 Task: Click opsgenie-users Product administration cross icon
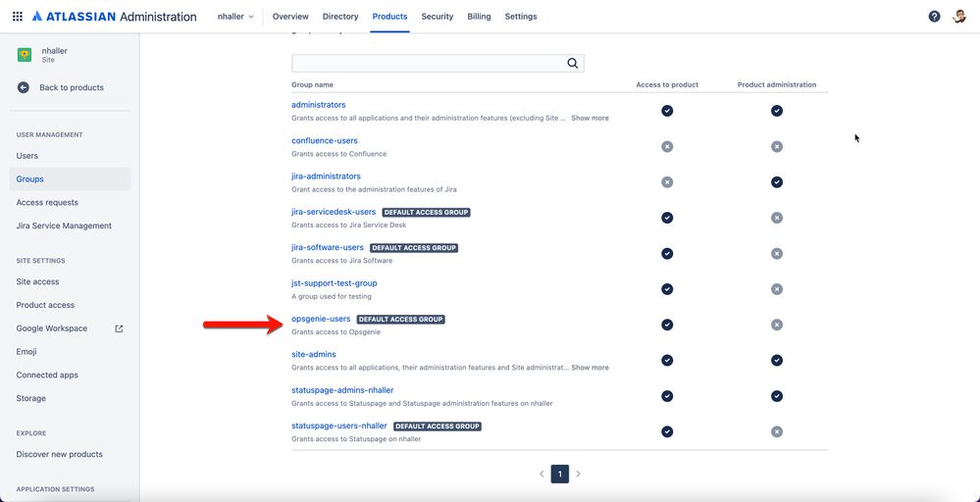point(776,325)
